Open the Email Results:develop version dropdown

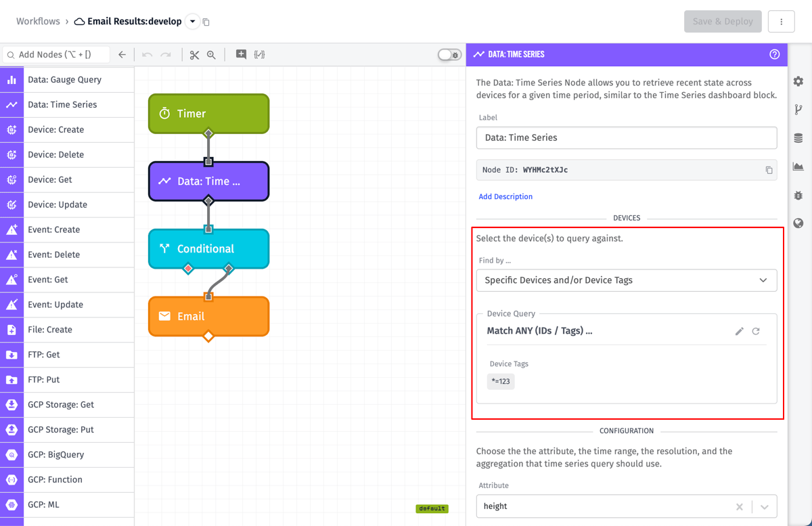[192, 22]
